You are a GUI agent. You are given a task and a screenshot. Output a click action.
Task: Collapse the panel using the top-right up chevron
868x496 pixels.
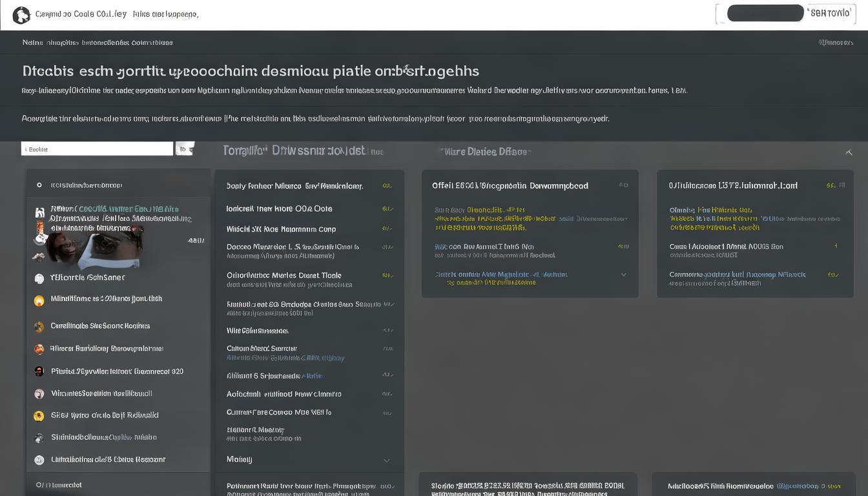tap(849, 152)
